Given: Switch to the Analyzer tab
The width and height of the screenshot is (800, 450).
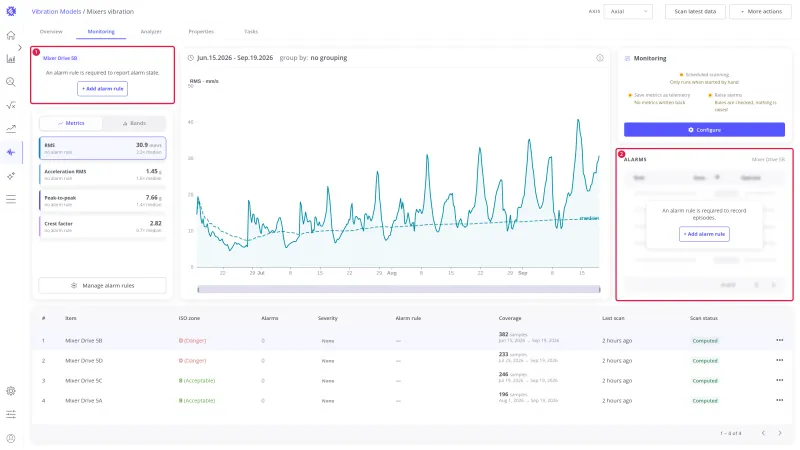Looking at the screenshot, I should [151, 32].
